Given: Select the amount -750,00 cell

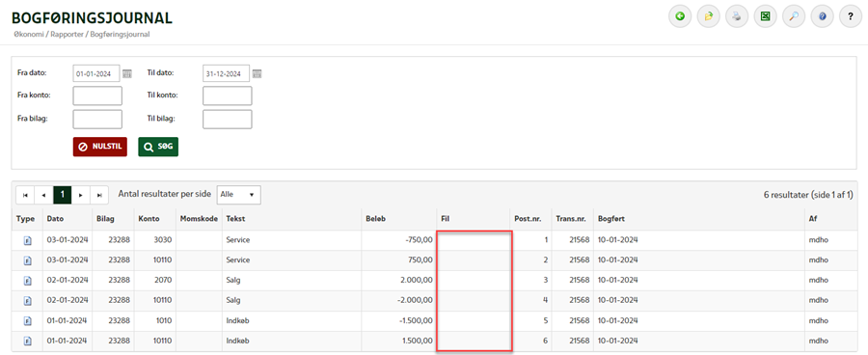Looking at the screenshot, I should tap(419, 240).
